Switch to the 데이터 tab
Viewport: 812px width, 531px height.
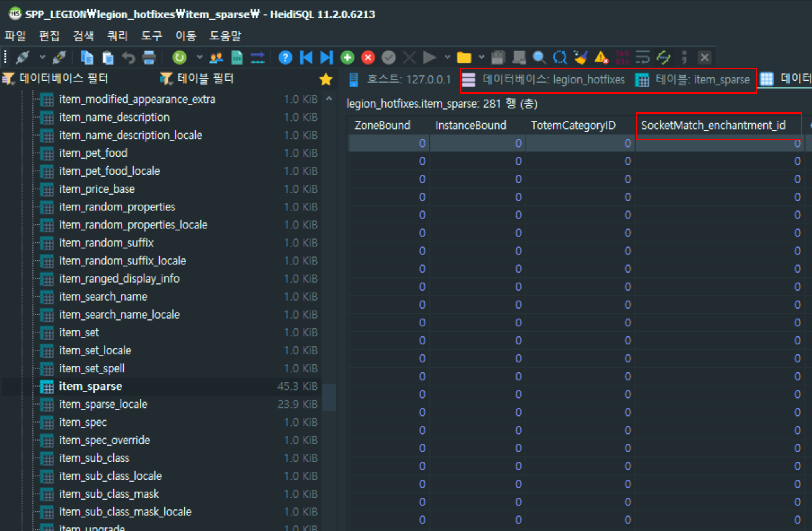pyautogui.click(x=786, y=79)
